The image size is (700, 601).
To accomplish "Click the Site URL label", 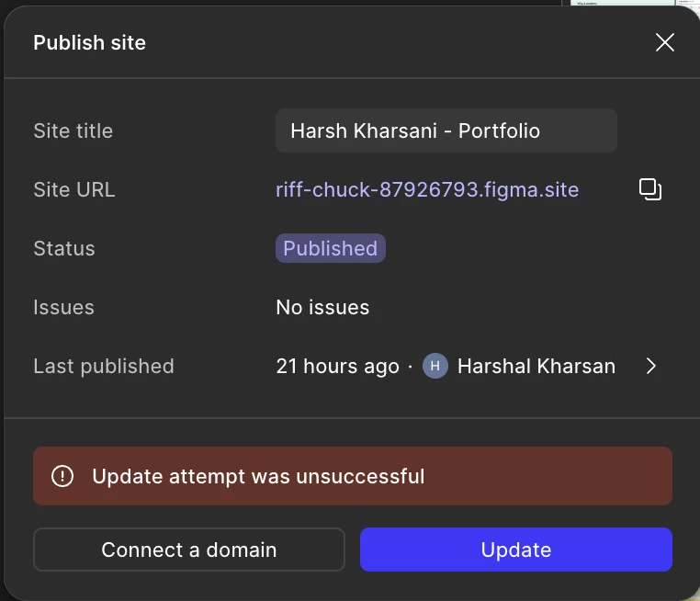I will [74, 190].
